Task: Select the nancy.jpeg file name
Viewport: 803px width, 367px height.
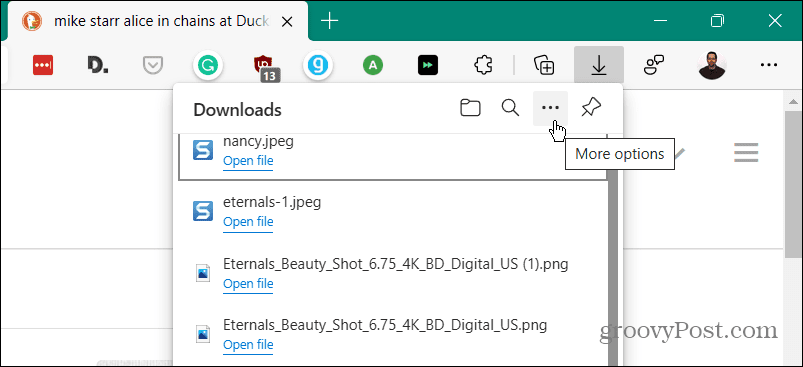Action: pyautogui.click(x=258, y=141)
